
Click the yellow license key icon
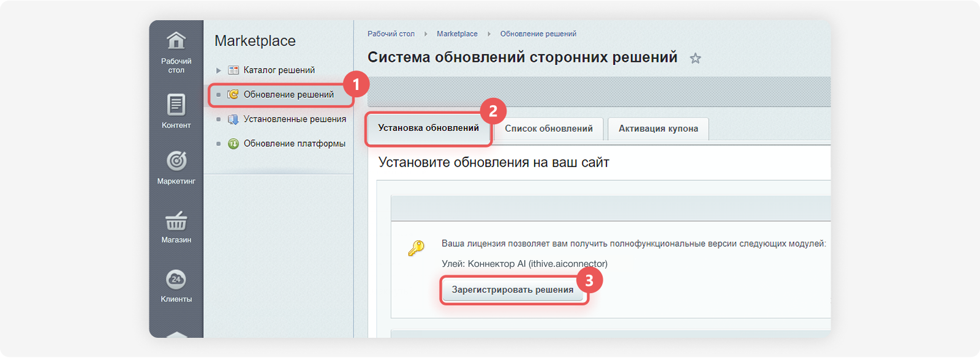[x=416, y=248]
